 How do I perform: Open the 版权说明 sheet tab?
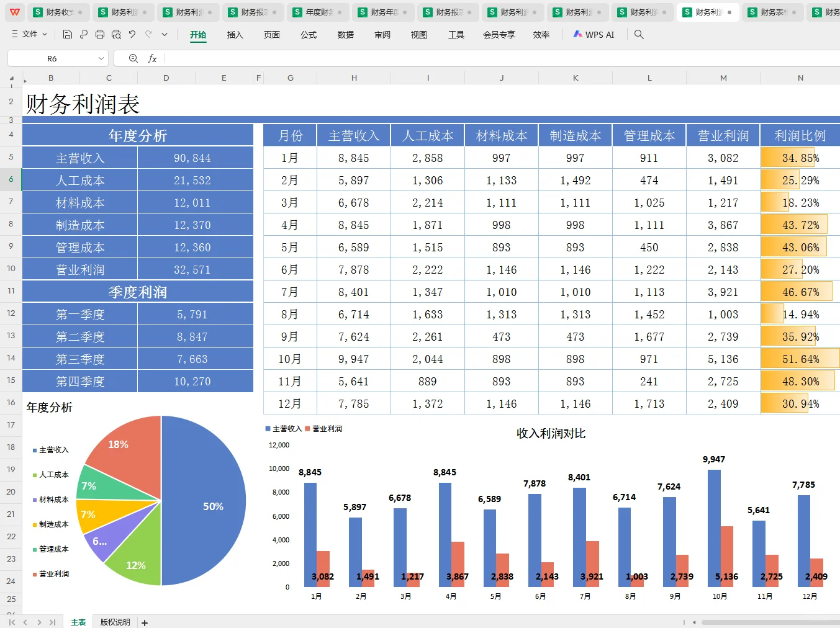pyautogui.click(x=114, y=622)
